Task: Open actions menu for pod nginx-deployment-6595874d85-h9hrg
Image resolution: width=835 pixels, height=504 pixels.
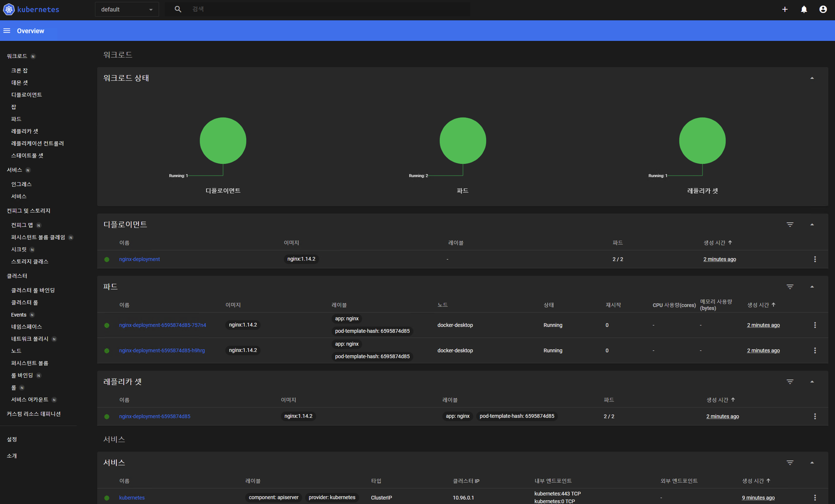Action: pos(815,350)
